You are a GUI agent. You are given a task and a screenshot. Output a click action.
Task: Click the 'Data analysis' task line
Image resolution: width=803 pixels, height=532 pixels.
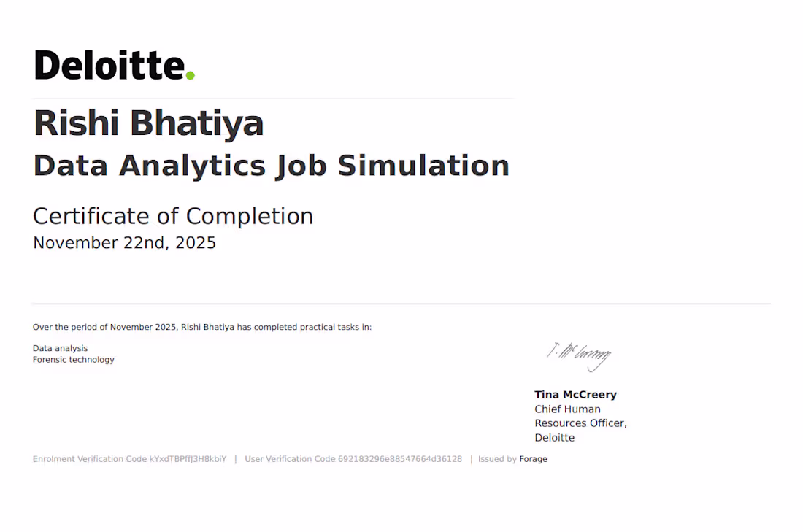click(61, 348)
